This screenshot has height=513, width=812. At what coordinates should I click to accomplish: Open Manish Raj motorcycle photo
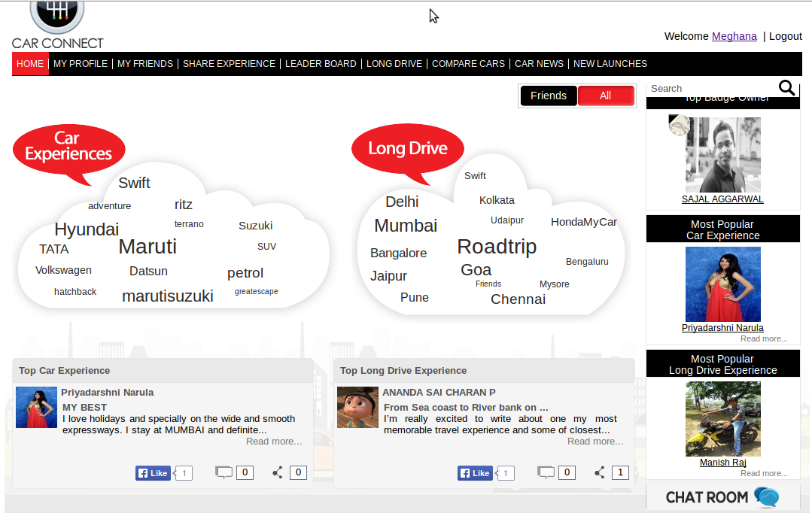pos(723,419)
